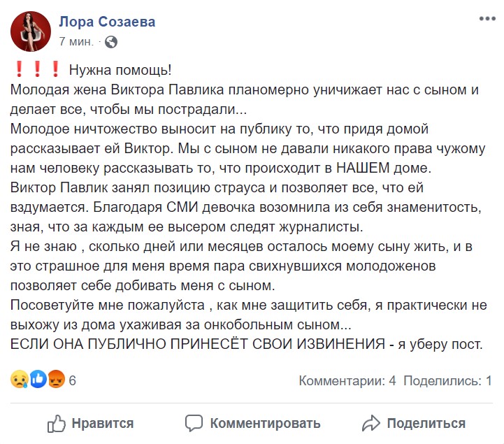Open the post via '7 мин.' timestamp
Screen dimensions: 504x444
click(x=78, y=42)
